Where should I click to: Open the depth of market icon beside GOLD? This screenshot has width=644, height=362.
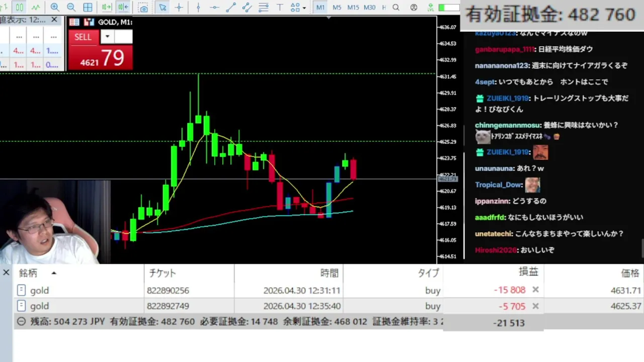coord(74,22)
